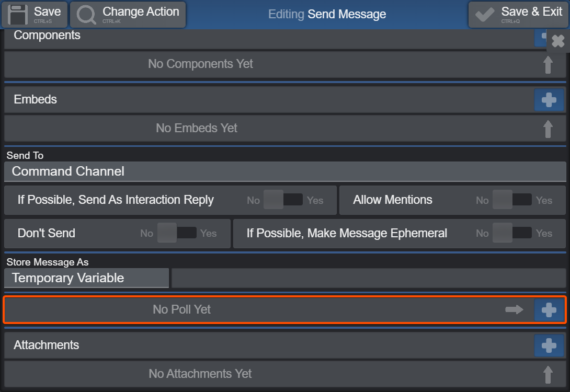Click Save & Exit
Image resolution: width=570 pixels, height=392 pixels.
click(x=518, y=15)
